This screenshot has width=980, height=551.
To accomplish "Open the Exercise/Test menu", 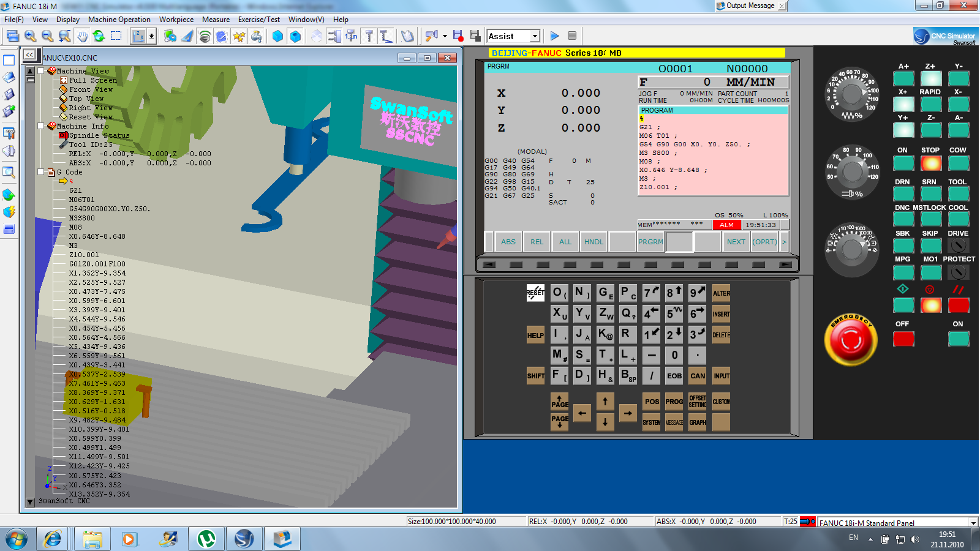I will [x=259, y=20].
